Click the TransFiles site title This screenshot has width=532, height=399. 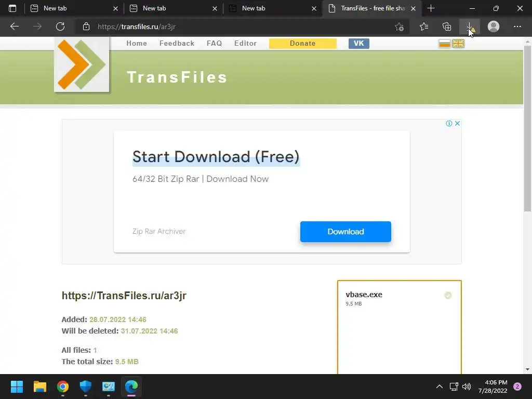point(177,77)
